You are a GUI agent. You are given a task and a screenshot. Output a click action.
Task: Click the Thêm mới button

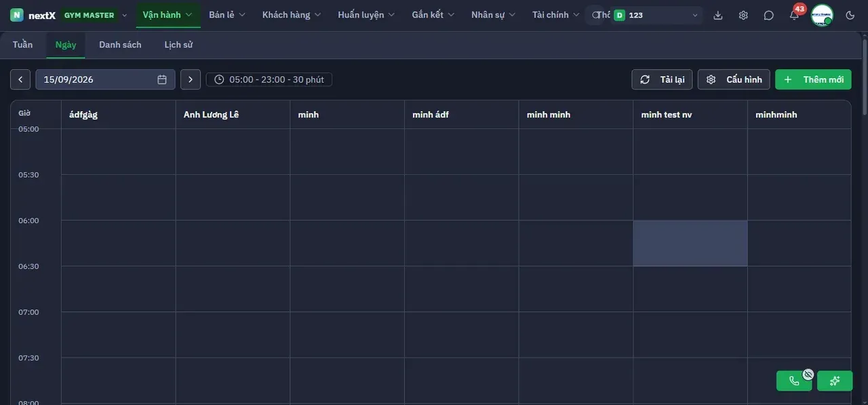(x=813, y=79)
